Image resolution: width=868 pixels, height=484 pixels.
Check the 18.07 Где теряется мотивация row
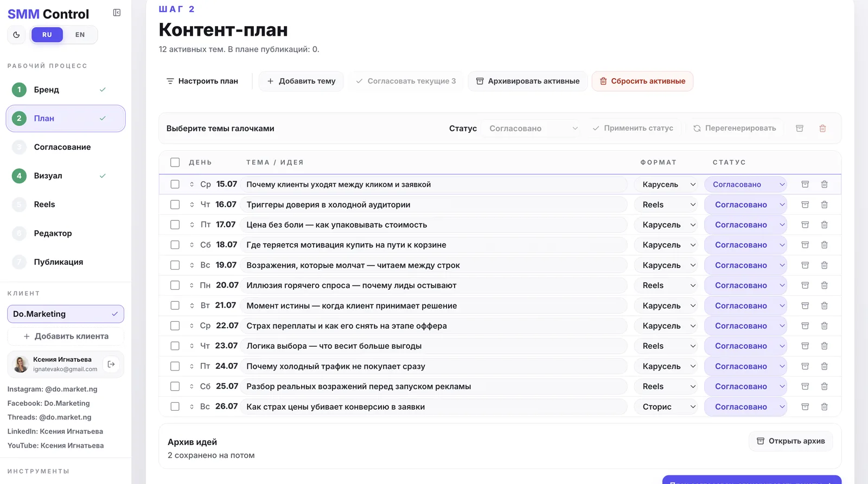point(175,245)
